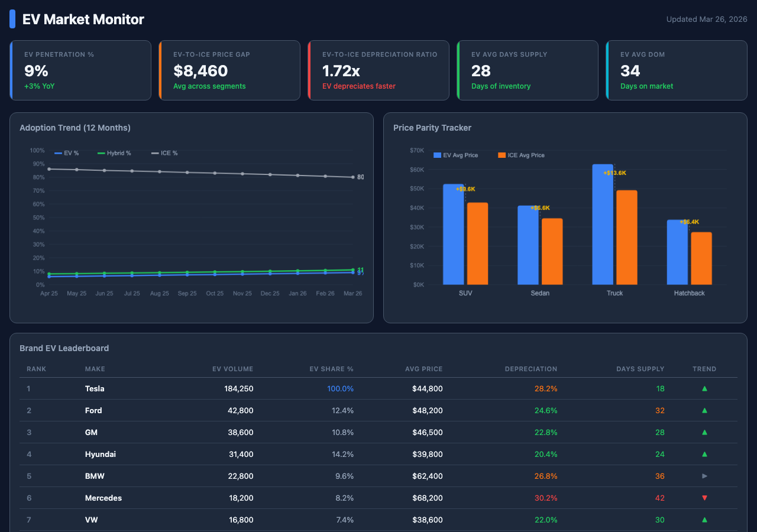
Task: Click the Updated Mar 26, 2026 timestamp
Action: coord(707,20)
